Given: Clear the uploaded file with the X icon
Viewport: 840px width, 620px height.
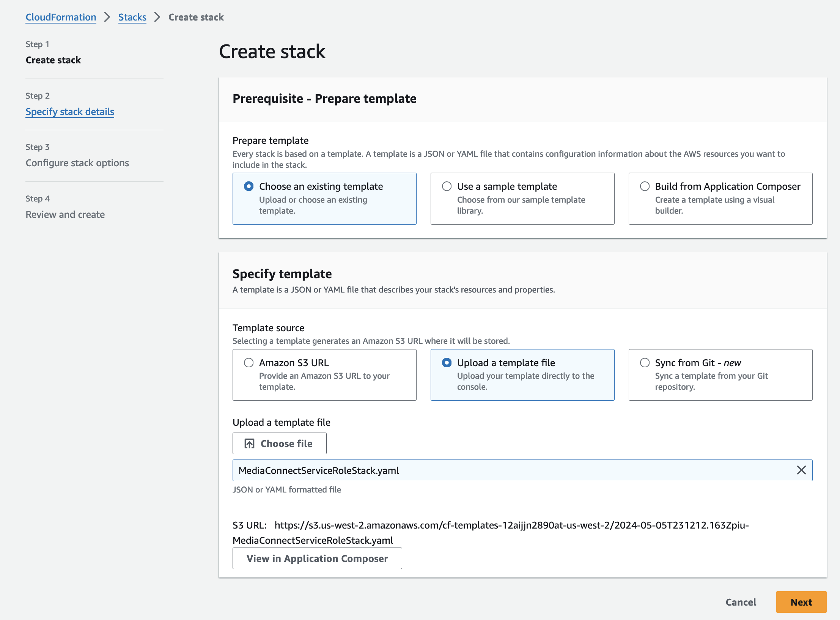Looking at the screenshot, I should [x=801, y=470].
